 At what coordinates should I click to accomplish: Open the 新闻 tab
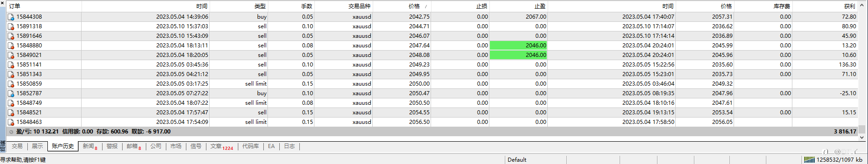[90, 146]
